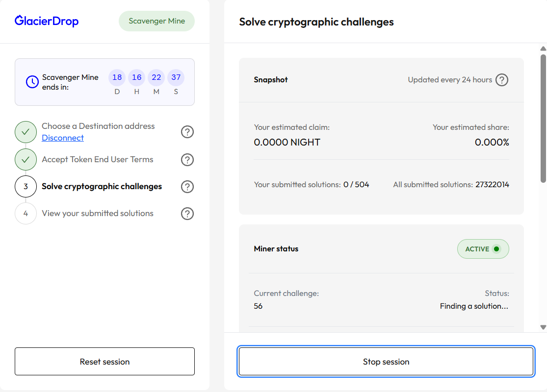
Task: Click the green checkmark circle for Token End User Terms
Action: 26,160
